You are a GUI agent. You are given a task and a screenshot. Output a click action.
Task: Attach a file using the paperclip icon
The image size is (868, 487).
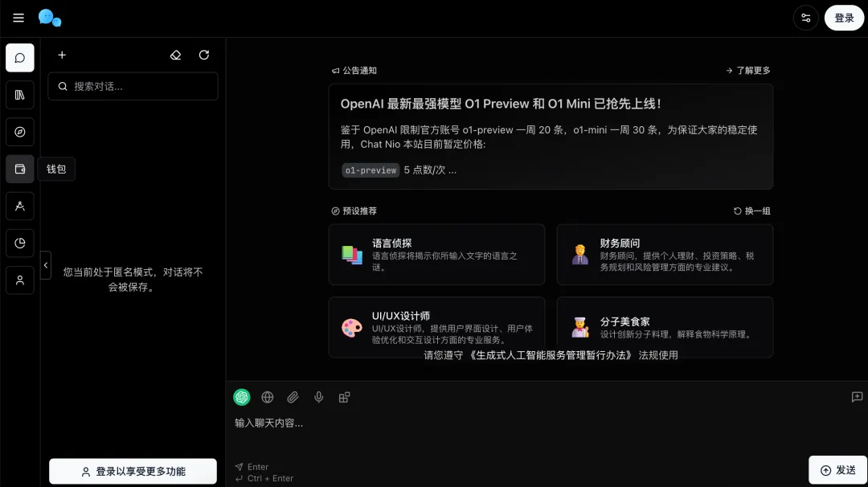(x=293, y=397)
